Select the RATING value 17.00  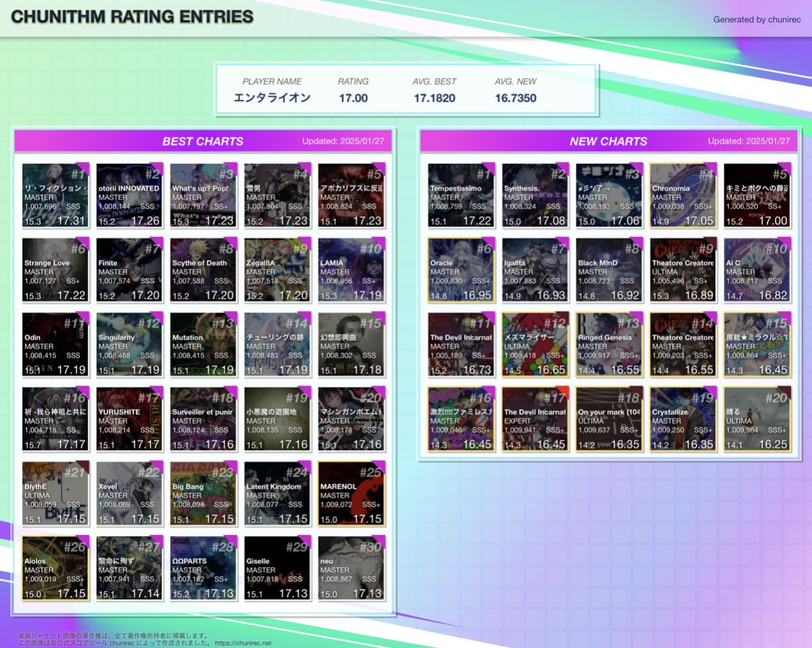pos(353,98)
